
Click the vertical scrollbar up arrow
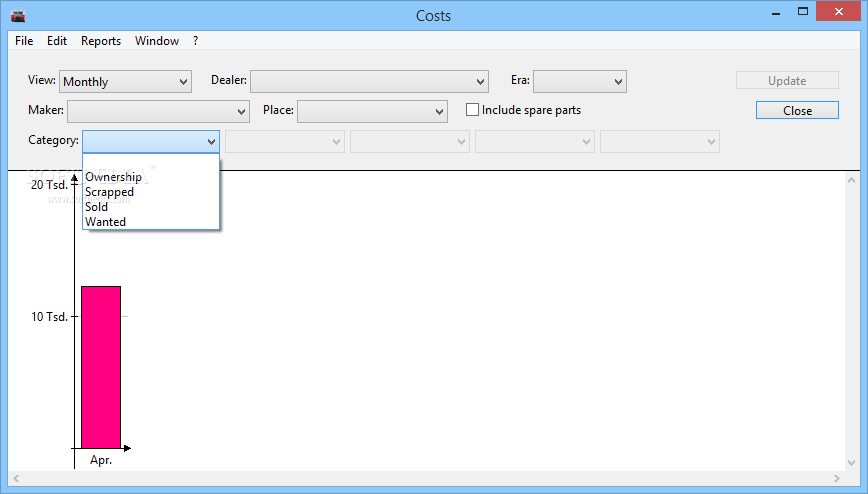pyautogui.click(x=851, y=180)
